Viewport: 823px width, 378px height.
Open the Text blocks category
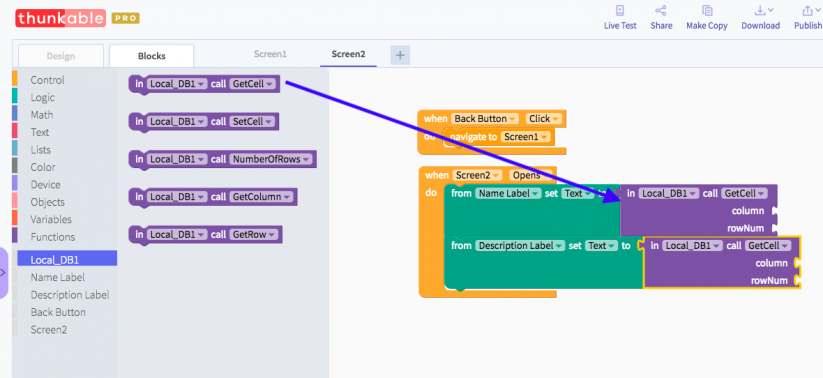[40, 132]
